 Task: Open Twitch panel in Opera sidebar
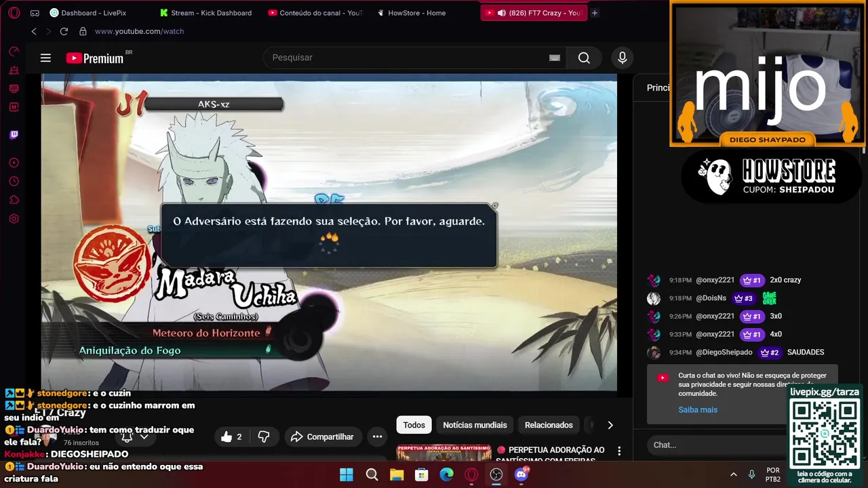(14, 135)
